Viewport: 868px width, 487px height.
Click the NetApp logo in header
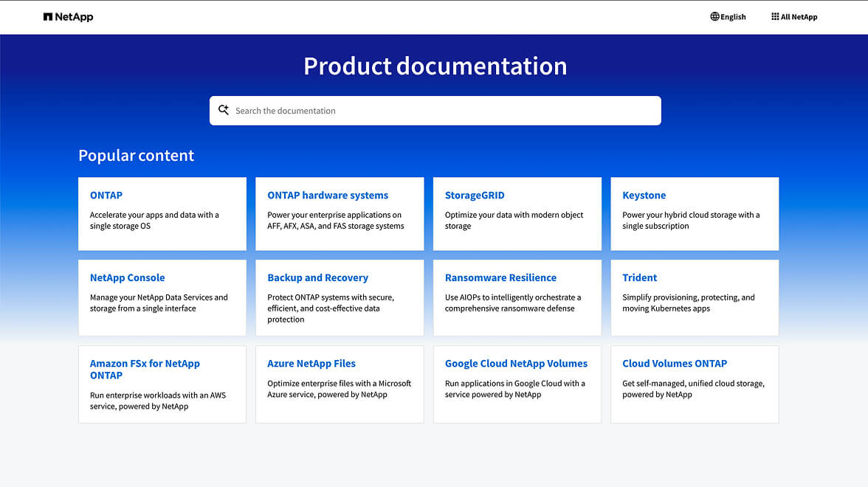pyautogui.click(x=68, y=17)
